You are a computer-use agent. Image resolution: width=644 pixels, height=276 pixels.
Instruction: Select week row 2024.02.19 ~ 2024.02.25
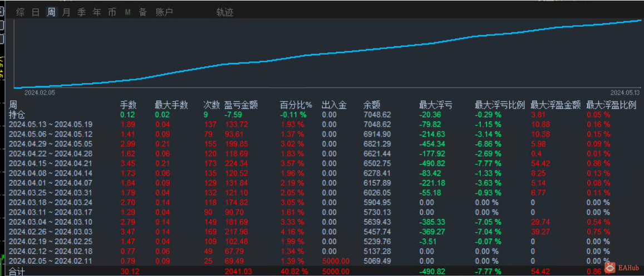(x=322, y=241)
